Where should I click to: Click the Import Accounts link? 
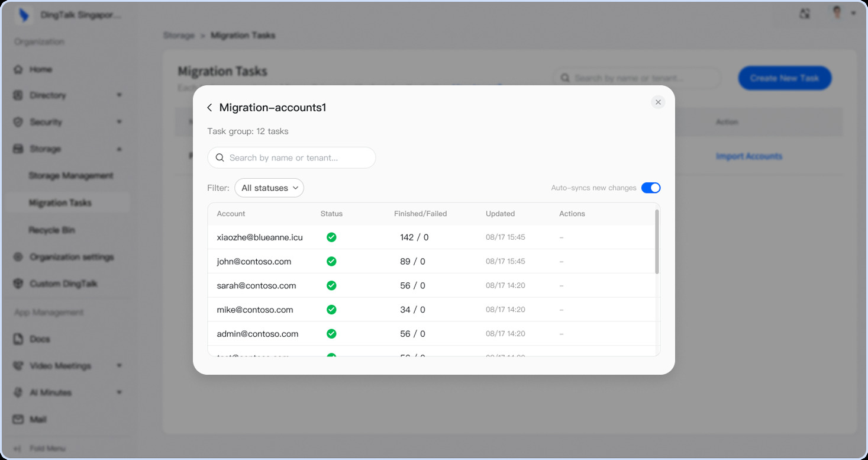click(749, 156)
